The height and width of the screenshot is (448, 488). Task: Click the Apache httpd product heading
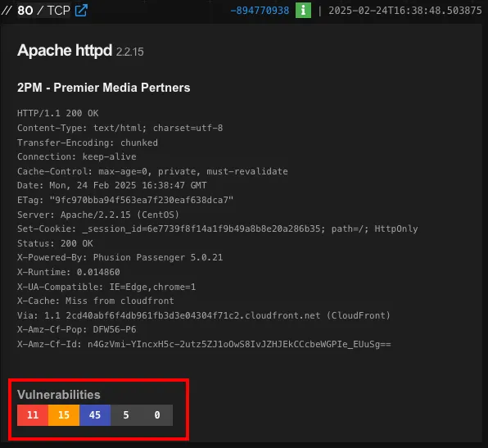[x=65, y=50]
